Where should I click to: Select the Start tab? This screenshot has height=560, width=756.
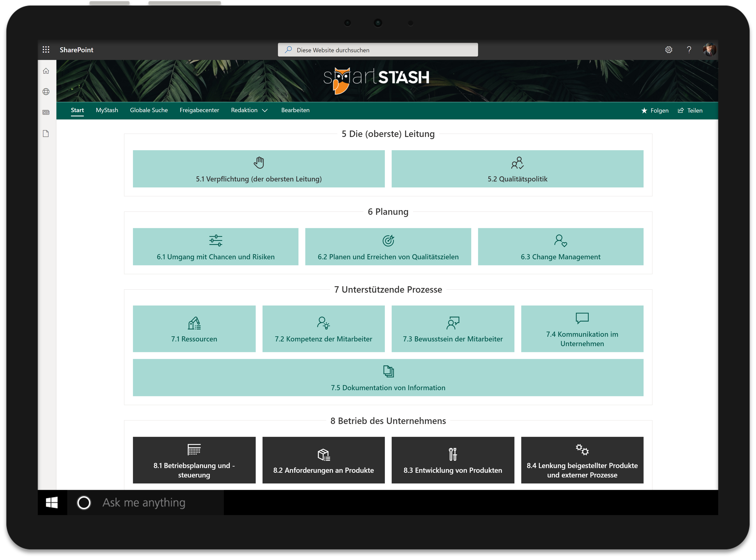click(77, 110)
